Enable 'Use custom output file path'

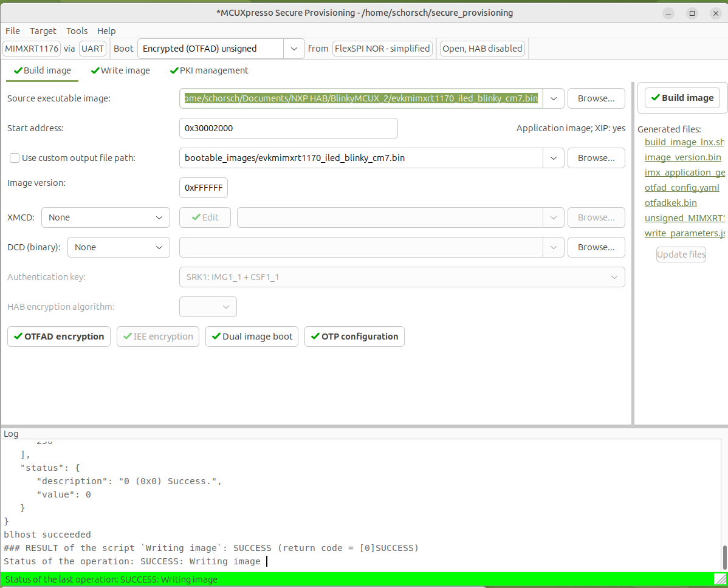14,158
